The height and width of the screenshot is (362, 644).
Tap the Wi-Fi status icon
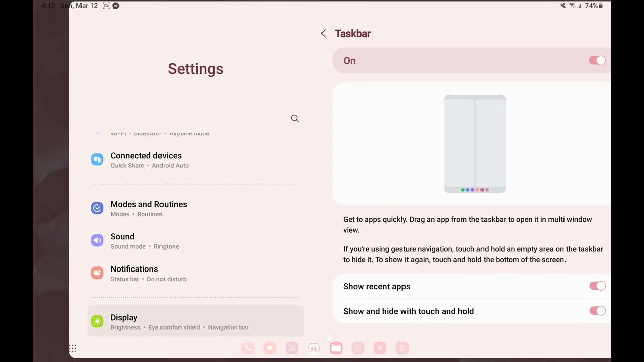572,6
